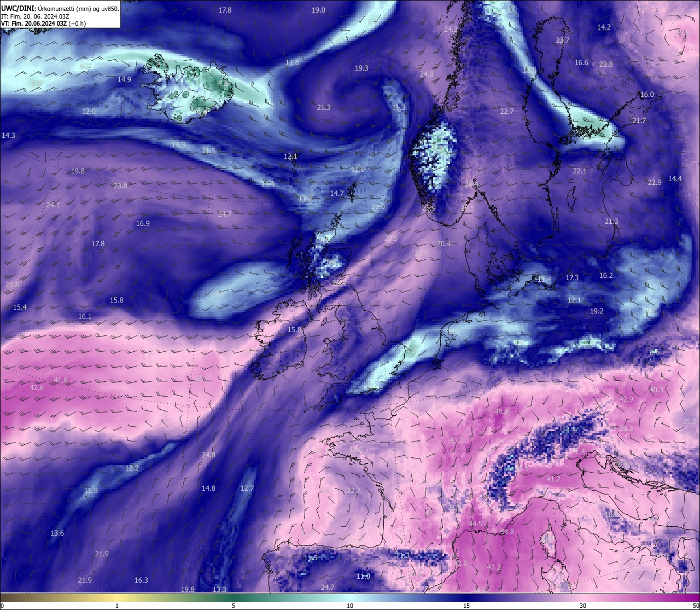Viewport: 700px width, 610px height.
Task: Click the 41.8 value in the pink area
Action: [61, 380]
